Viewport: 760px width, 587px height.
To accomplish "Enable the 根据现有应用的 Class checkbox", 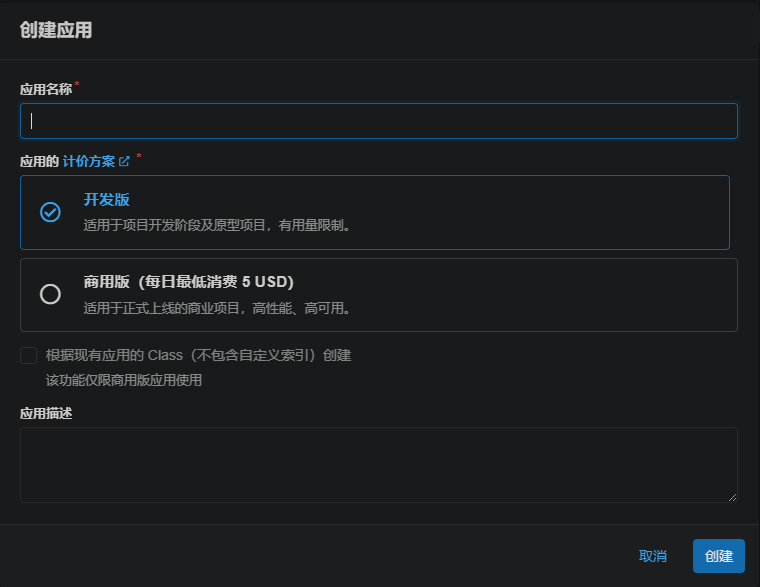I will [28, 355].
